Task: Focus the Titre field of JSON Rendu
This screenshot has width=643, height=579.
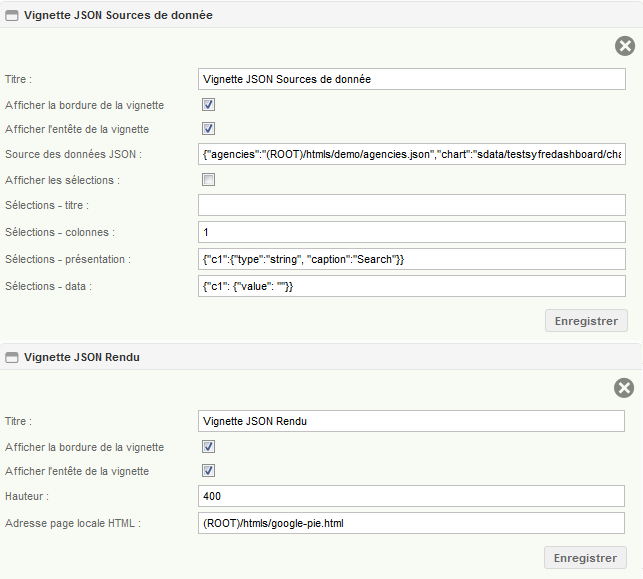Action: 411,421
